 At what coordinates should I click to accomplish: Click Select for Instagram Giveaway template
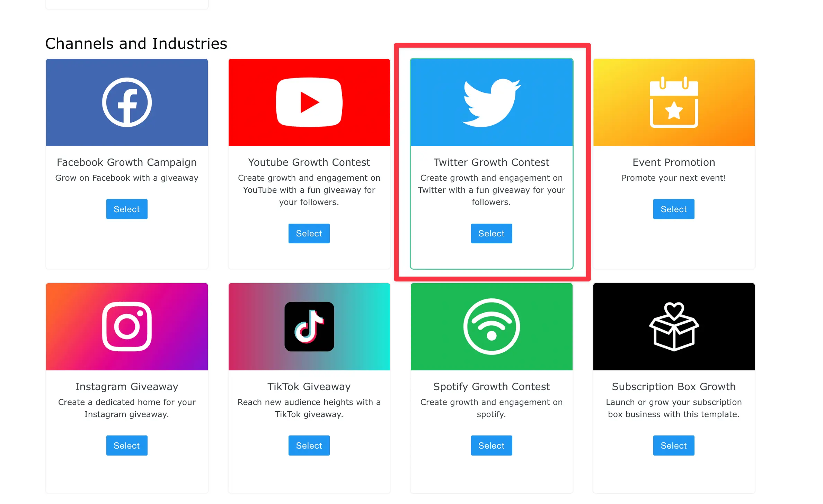tap(126, 445)
